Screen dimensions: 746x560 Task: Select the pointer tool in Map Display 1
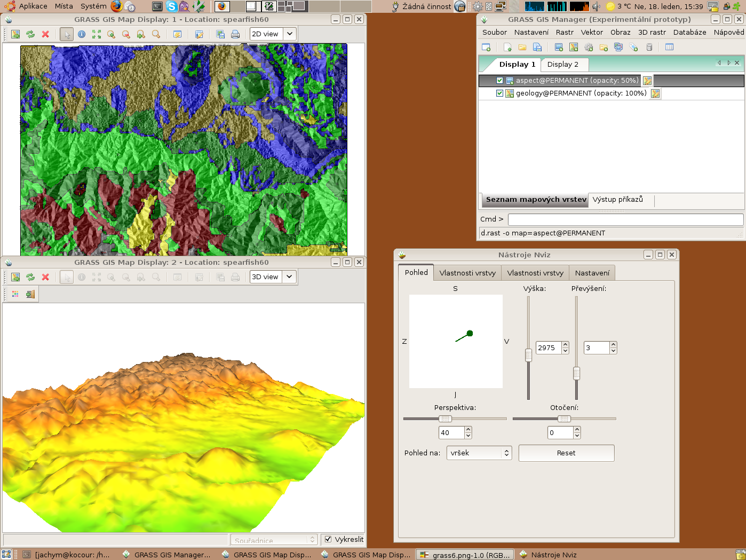click(x=67, y=34)
